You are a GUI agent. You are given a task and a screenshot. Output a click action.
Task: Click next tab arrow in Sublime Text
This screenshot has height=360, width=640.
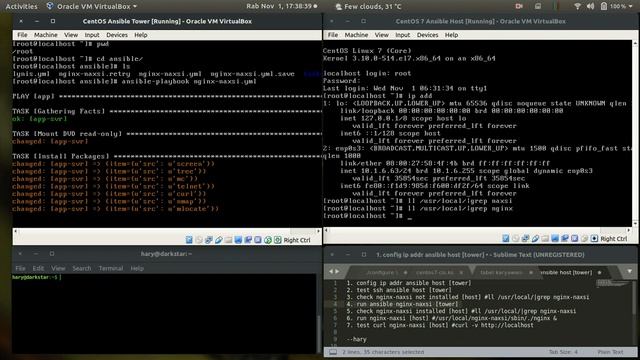coord(337,271)
